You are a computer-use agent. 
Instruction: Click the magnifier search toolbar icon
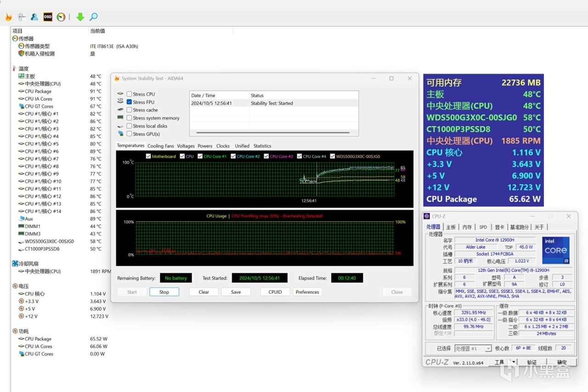[x=94, y=17]
